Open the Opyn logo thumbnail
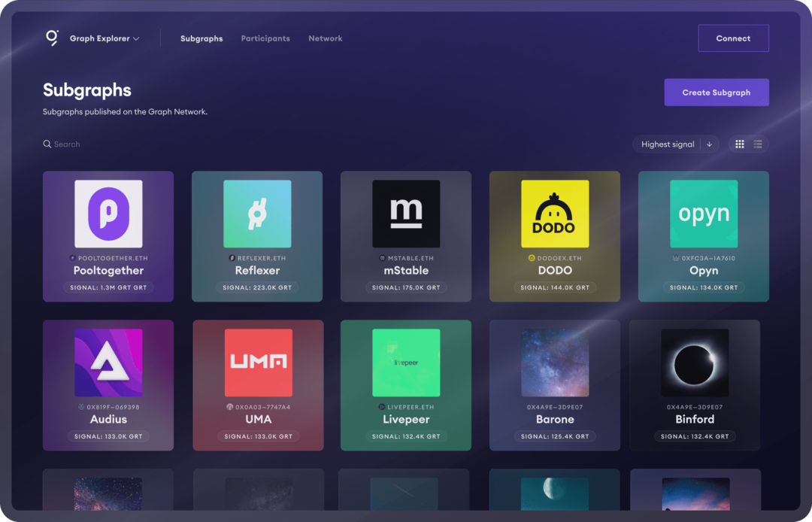The image size is (812, 522). pyautogui.click(x=704, y=214)
